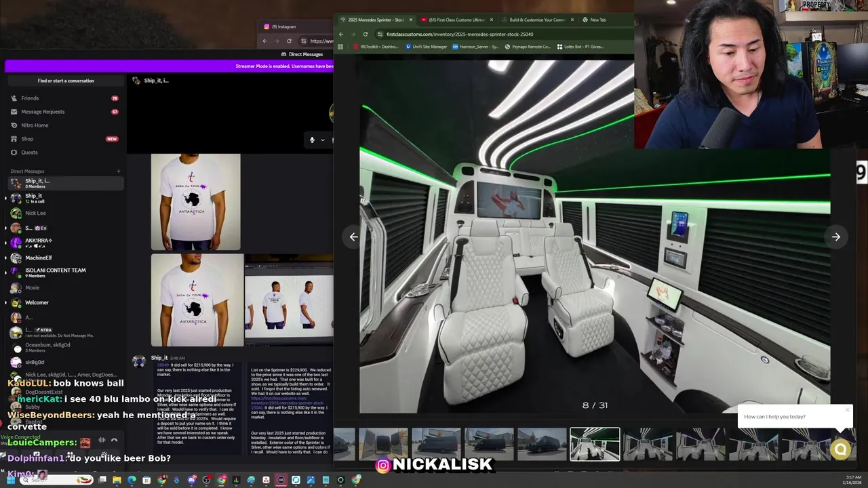Open Microsoft Store from taskbar
This screenshot has height=488, width=868.
pyautogui.click(x=146, y=480)
